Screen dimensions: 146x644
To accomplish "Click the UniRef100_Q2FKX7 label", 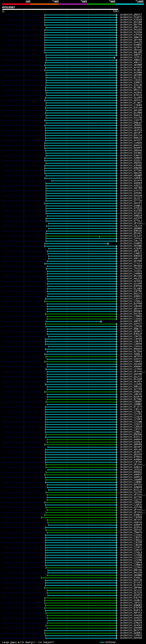I will [x=131, y=324].
